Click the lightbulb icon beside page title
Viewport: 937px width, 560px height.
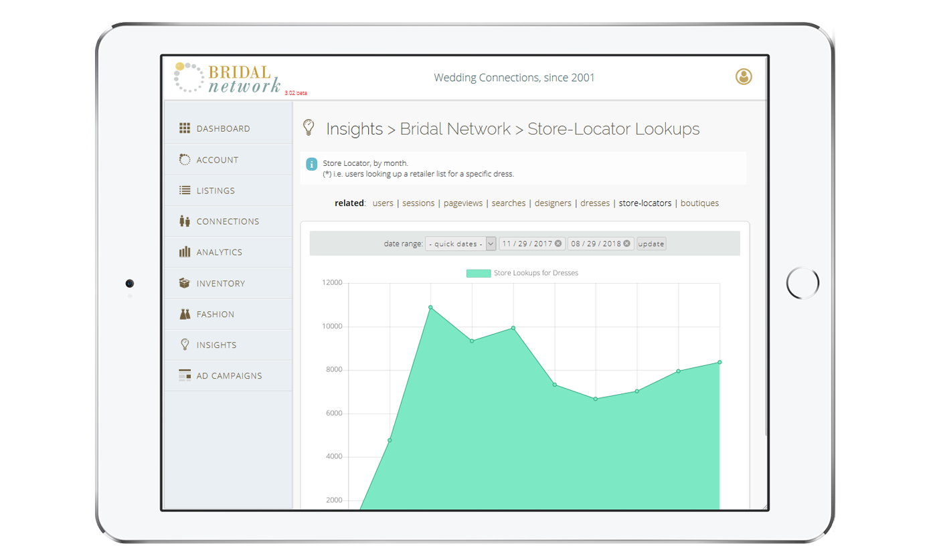pyautogui.click(x=309, y=128)
